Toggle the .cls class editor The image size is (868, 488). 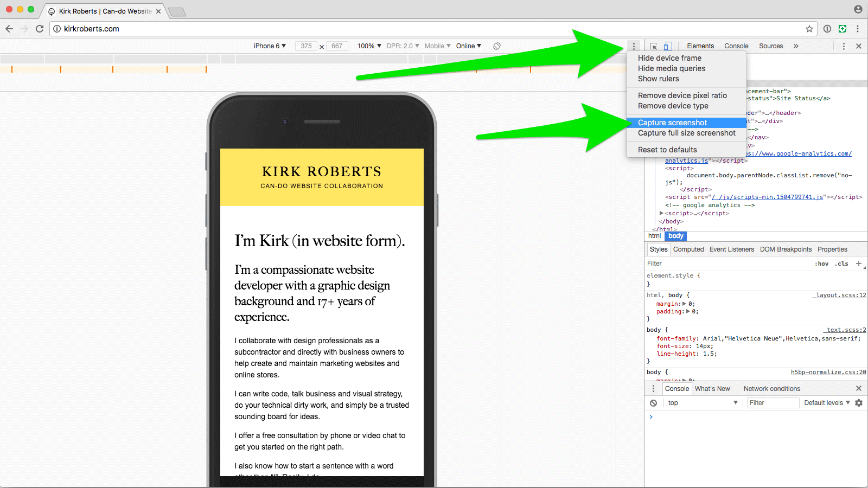point(841,264)
